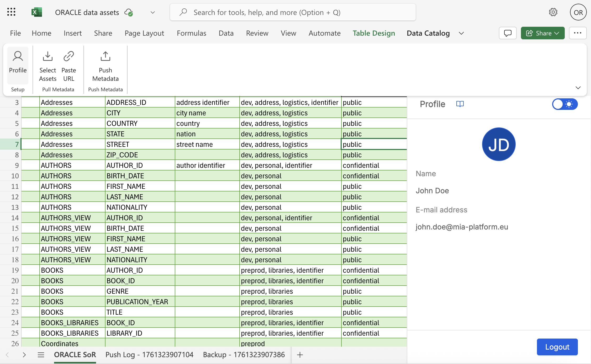
Task: Select the row 7 header
Action: tap(17, 144)
